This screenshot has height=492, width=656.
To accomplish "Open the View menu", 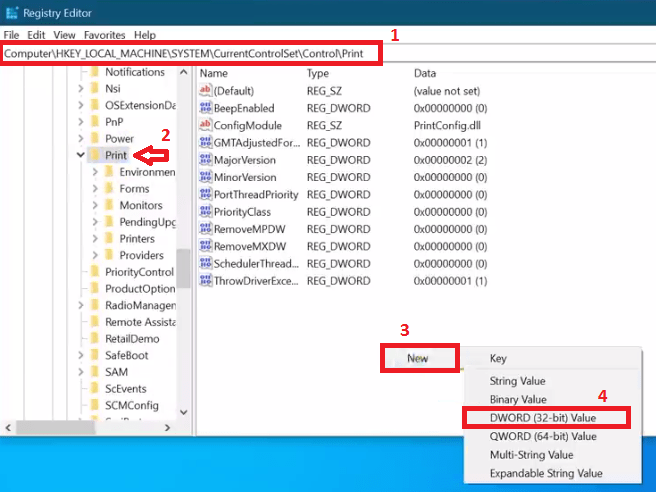I will [64, 35].
